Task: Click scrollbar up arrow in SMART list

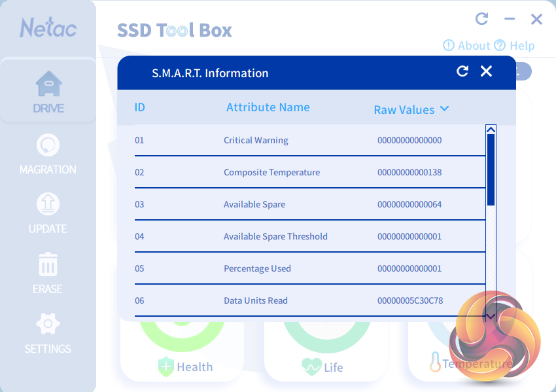Action: tap(491, 130)
